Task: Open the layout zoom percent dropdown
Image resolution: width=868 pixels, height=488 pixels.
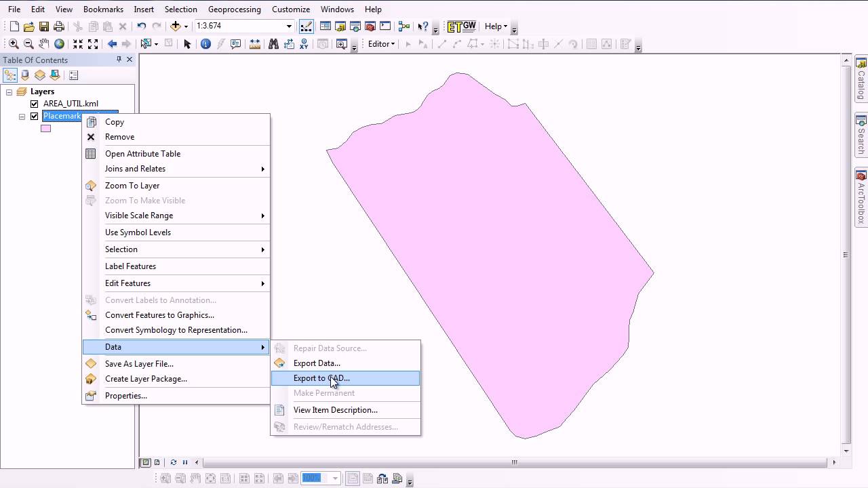Action: pos(335,479)
